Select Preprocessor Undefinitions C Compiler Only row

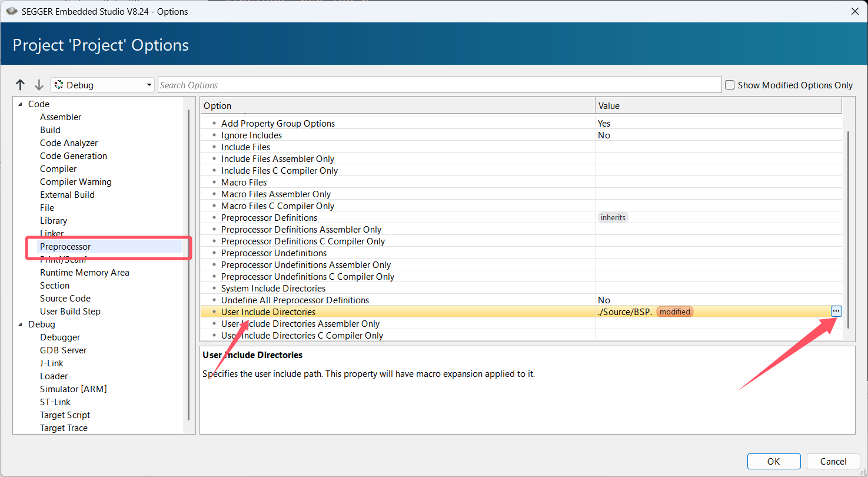[x=521, y=277]
